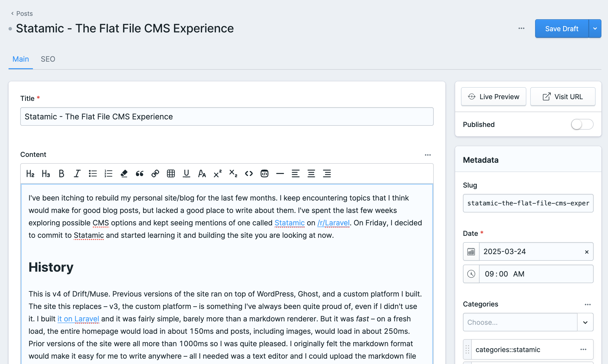Align text left
The height and width of the screenshot is (364, 608).
[296, 174]
